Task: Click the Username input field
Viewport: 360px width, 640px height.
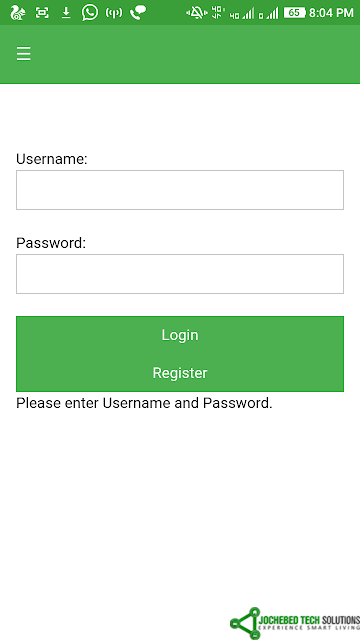Action: coord(180,190)
